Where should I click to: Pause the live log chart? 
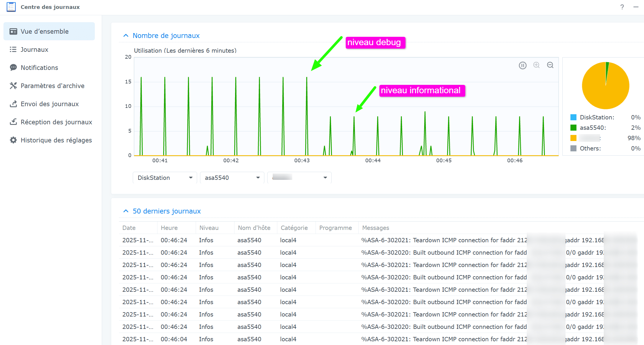click(x=522, y=65)
